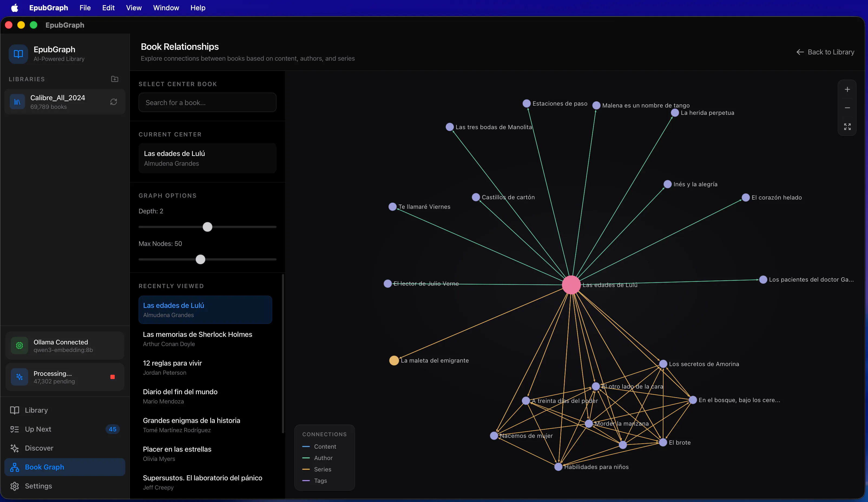Click the Processing sparkle icon
Image resolution: width=868 pixels, height=502 pixels.
pyautogui.click(x=19, y=377)
